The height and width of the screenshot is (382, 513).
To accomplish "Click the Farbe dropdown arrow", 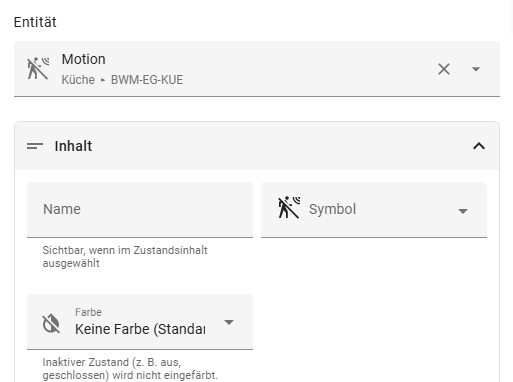I will click(229, 322).
